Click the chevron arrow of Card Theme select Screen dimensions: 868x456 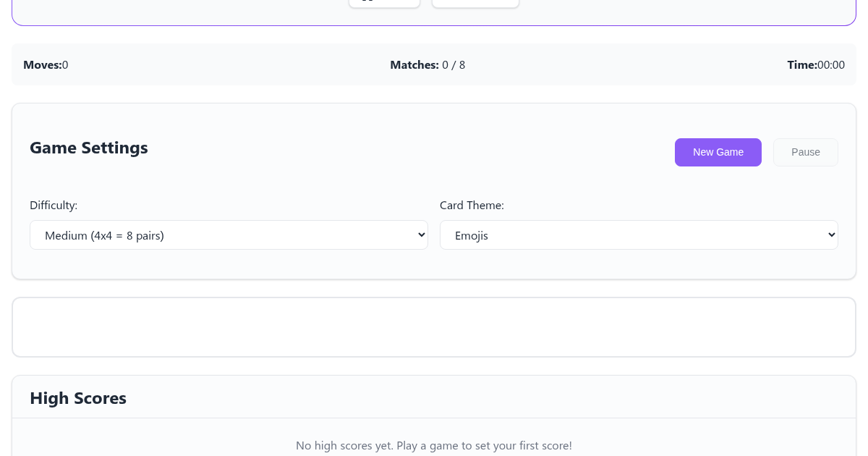pos(831,235)
